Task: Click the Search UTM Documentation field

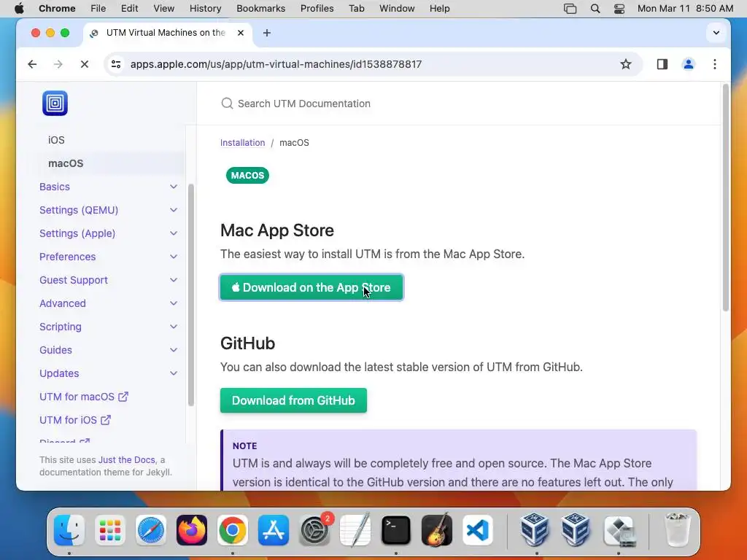Action: [x=304, y=104]
